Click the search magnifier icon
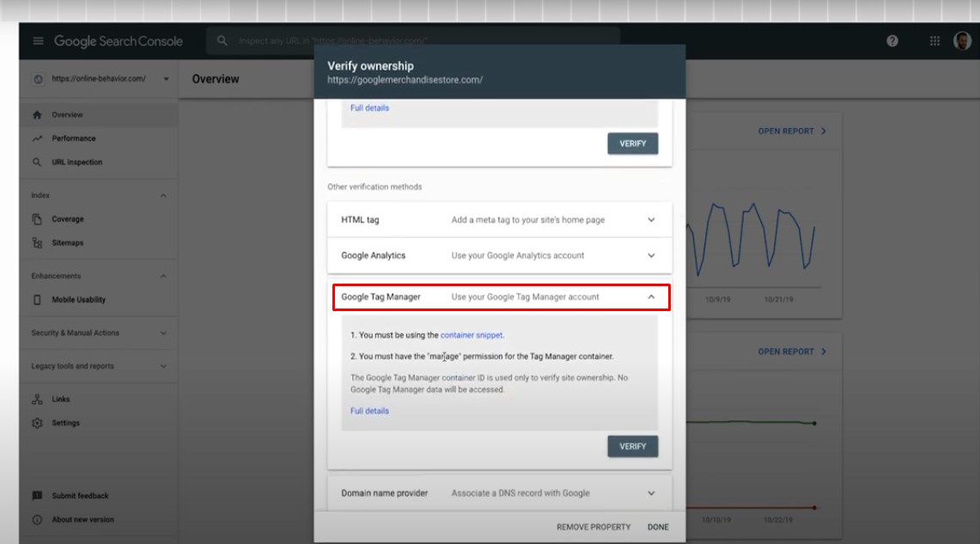 coord(222,40)
